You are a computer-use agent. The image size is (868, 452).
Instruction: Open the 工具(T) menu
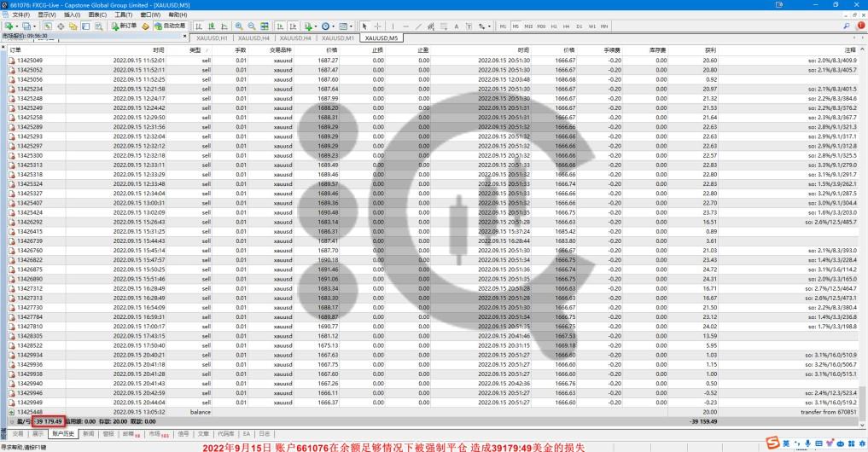124,15
